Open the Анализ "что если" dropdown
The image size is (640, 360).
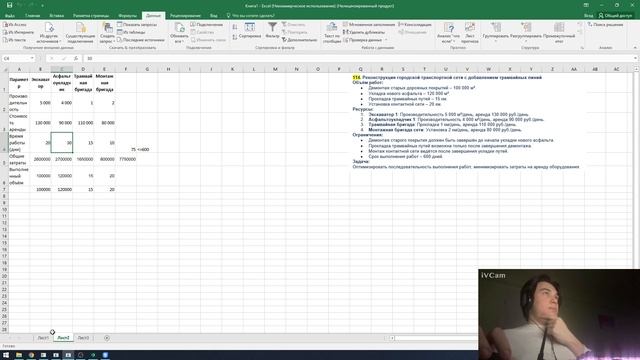pyautogui.click(x=448, y=33)
